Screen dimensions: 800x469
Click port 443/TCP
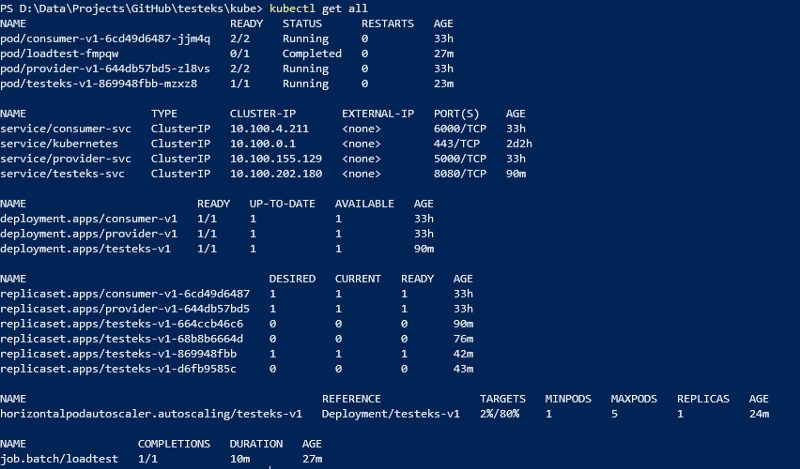pos(457,144)
